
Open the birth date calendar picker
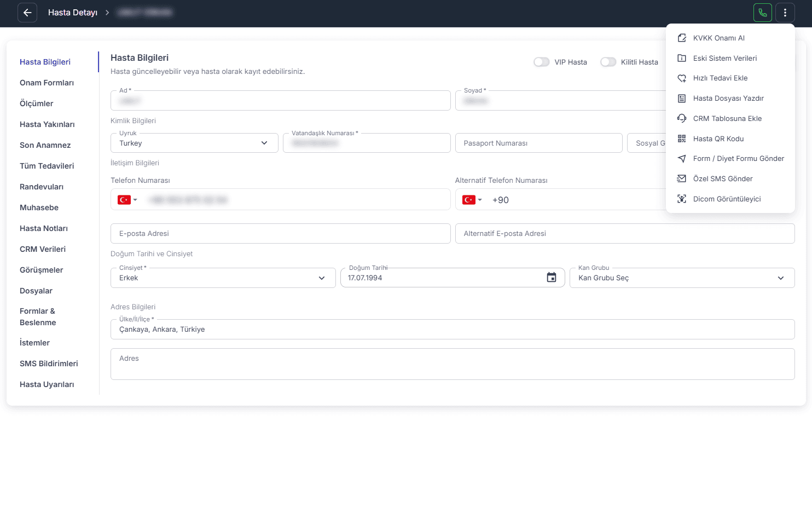[x=552, y=278]
